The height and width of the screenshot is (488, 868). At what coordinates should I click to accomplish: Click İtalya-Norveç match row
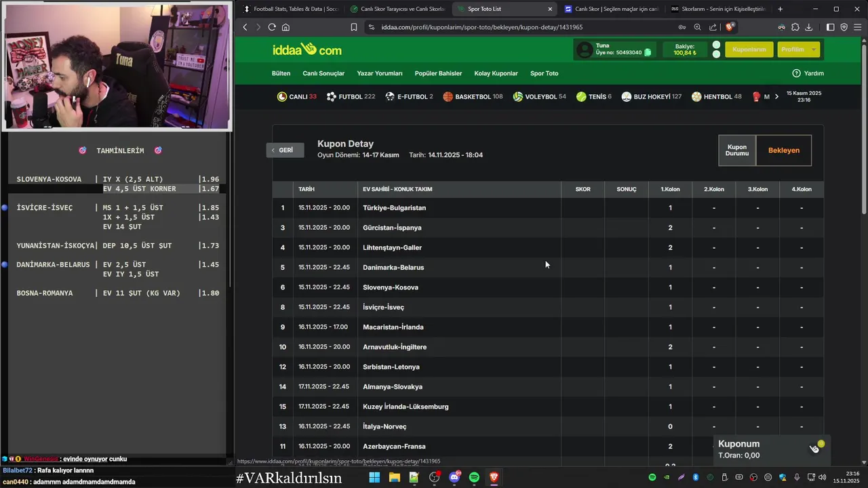[548, 426]
